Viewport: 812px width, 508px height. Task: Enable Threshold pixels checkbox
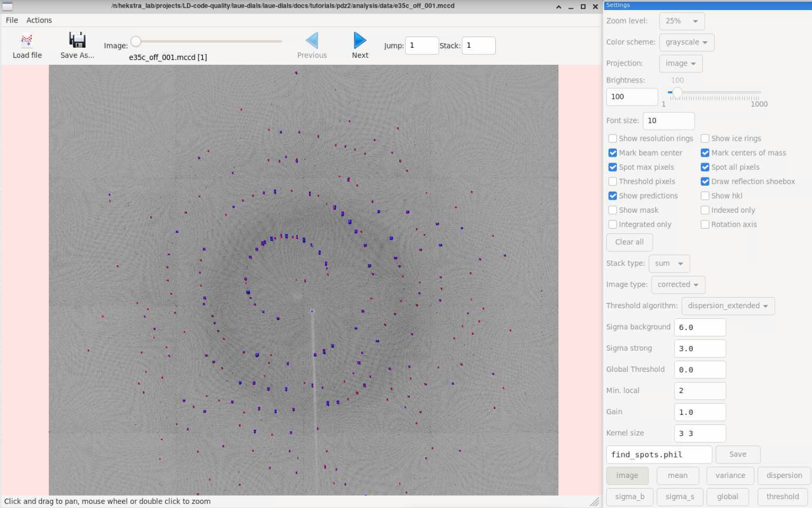tap(613, 182)
